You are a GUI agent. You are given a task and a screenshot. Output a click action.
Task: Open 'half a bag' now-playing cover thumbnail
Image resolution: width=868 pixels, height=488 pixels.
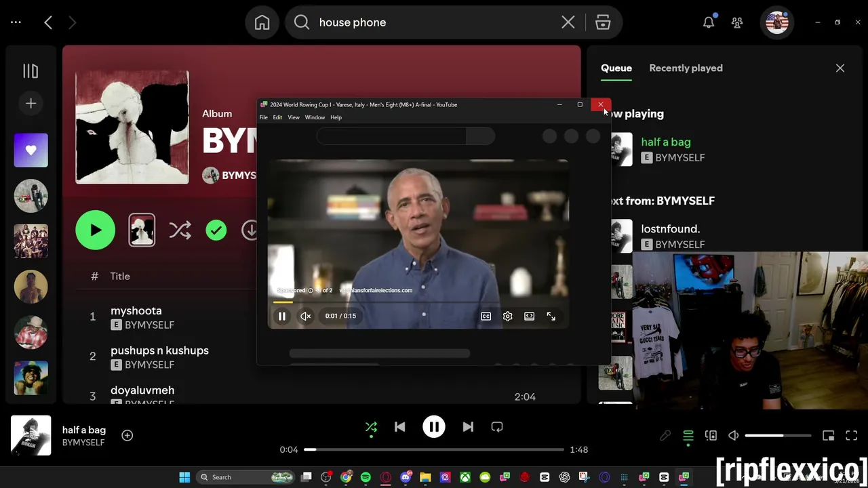pos(31,435)
